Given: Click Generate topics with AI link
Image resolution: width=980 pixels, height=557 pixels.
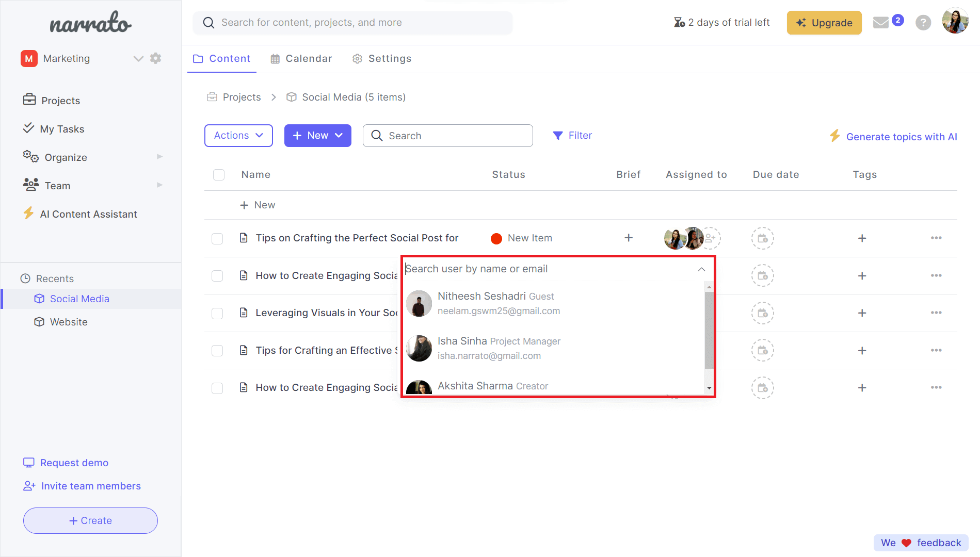Looking at the screenshot, I should point(902,137).
